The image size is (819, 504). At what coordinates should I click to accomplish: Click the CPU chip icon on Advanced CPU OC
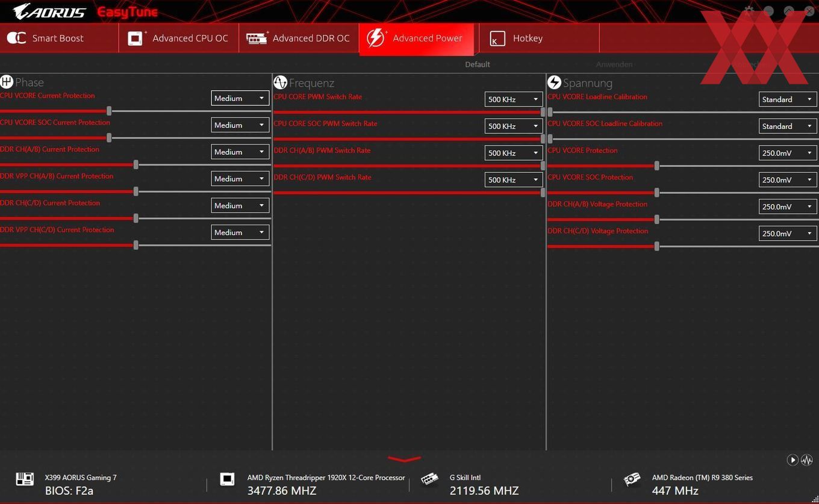(137, 38)
